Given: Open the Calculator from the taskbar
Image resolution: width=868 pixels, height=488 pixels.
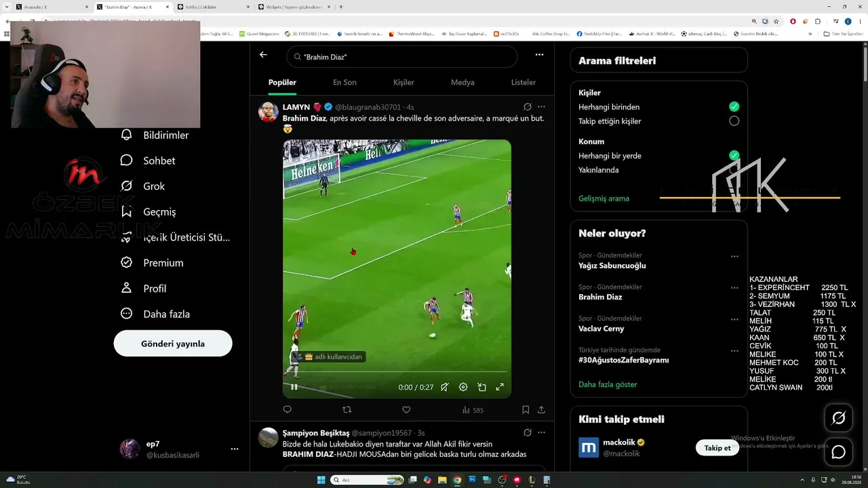Looking at the screenshot, I should (547, 480).
